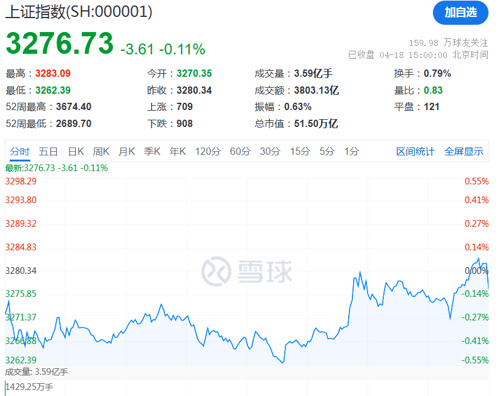
Task: Click the -0.41% percent axis label
Action: [475, 341]
